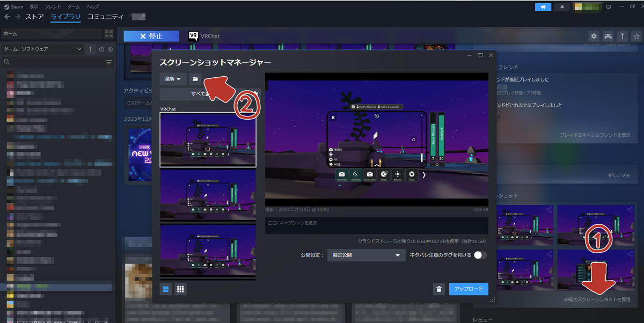Viewport: 644px width, 323px height.
Task: Select the second screenshot thumbnail in list
Action: [x=208, y=195]
